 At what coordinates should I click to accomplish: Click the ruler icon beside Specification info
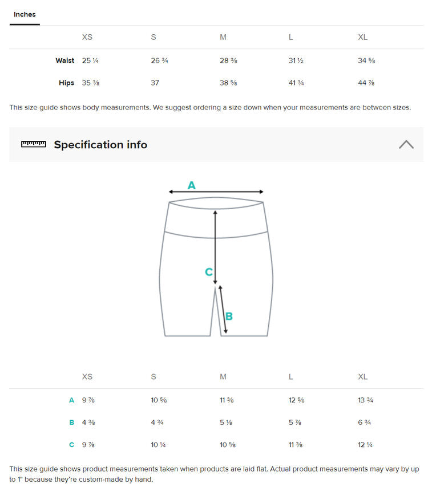[x=33, y=144]
